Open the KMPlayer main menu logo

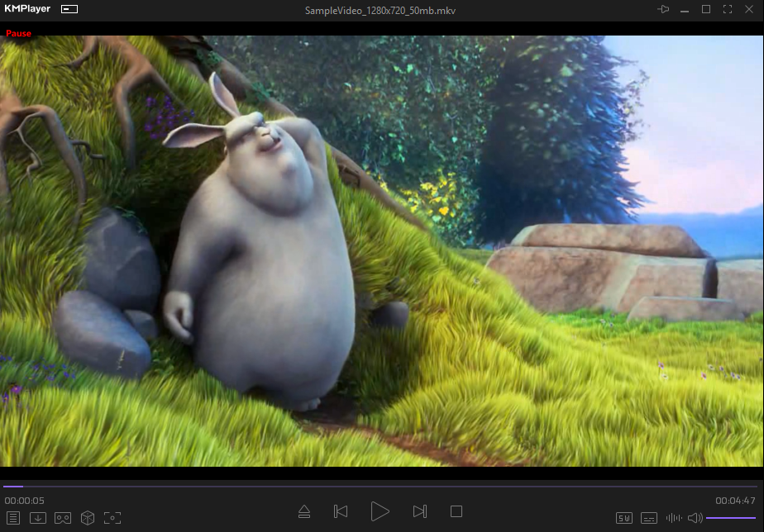27,9
